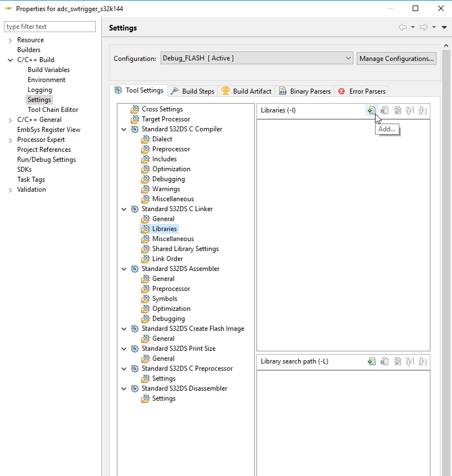Select Cross Settings tool option
Screen dimensions: 452x476
point(162,109)
